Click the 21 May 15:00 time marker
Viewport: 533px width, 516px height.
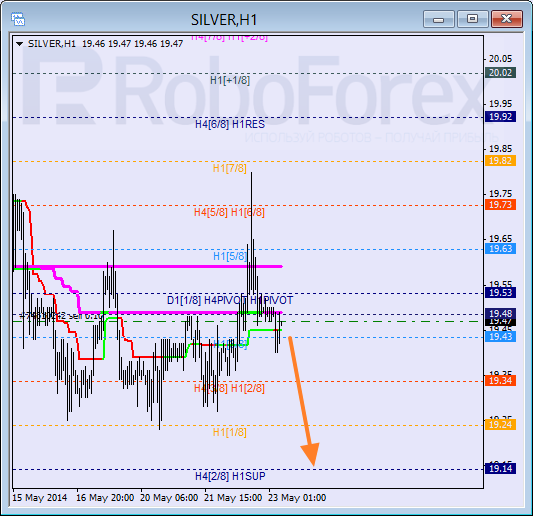click(x=233, y=498)
